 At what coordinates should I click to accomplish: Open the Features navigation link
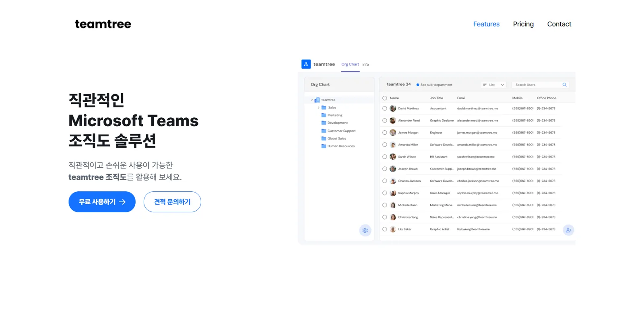point(486,24)
